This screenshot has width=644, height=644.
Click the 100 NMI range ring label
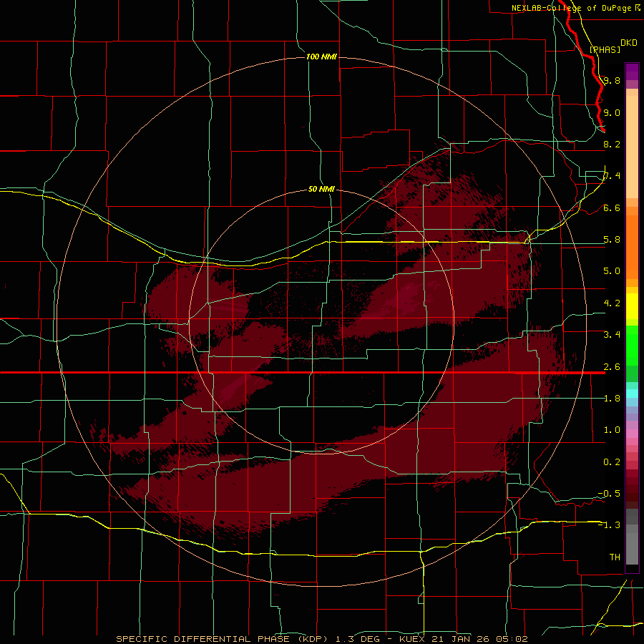(x=321, y=57)
